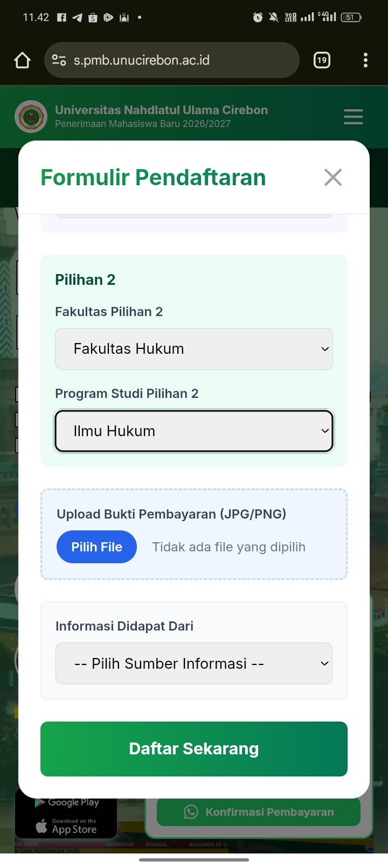Click the Konfirmasi Pembayaran WhatsApp button
Image resolution: width=388 pixels, height=868 pixels.
pyautogui.click(x=259, y=812)
